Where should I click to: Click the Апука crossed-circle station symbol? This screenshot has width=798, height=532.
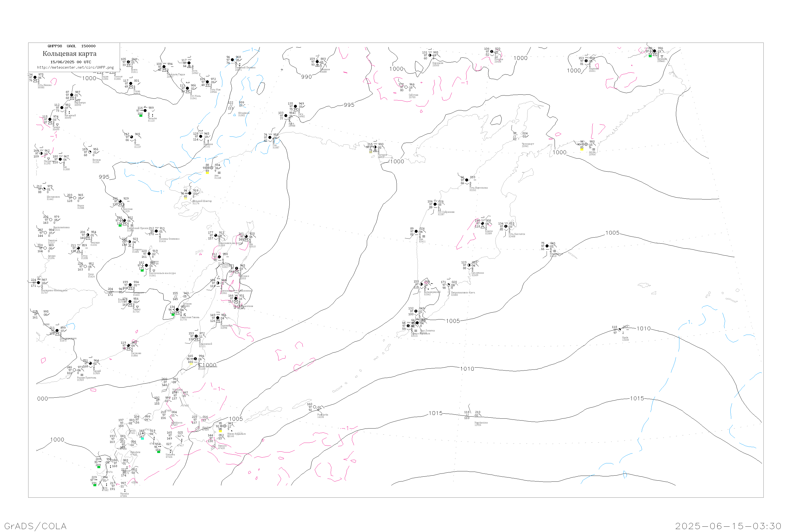(586, 144)
